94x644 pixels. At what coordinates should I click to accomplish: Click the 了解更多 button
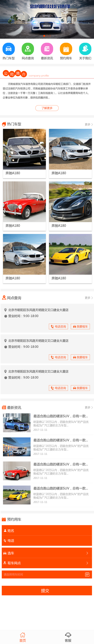[x=47, y=108]
